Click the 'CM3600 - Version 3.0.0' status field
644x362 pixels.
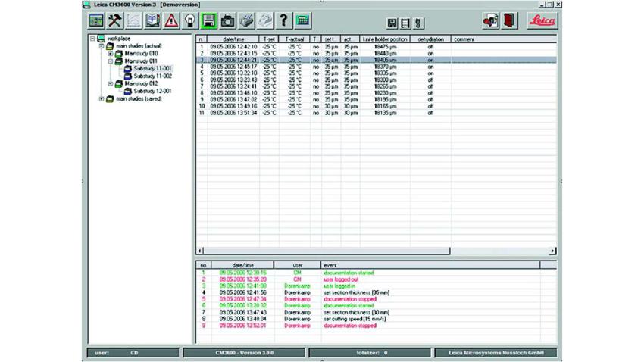pos(245,353)
